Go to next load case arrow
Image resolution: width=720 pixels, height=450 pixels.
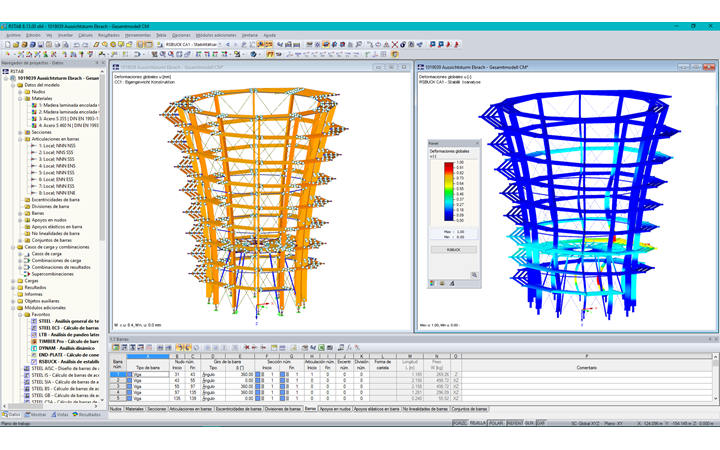pyautogui.click(x=236, y=45)
